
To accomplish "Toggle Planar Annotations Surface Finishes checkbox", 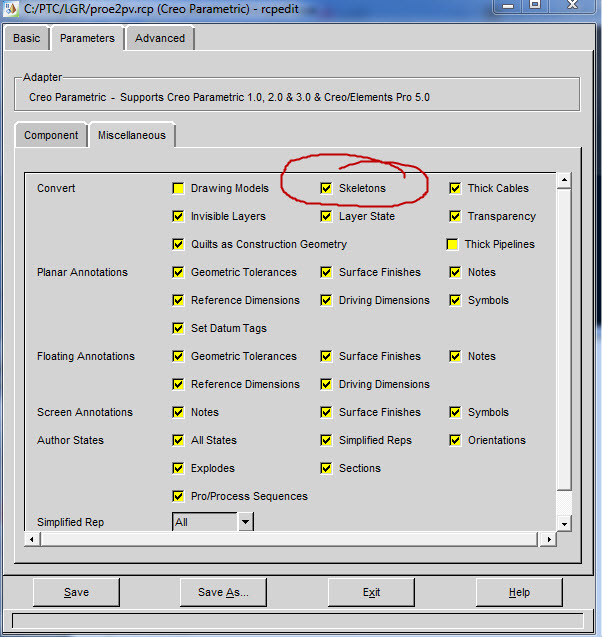I will (x=326, y=272).
